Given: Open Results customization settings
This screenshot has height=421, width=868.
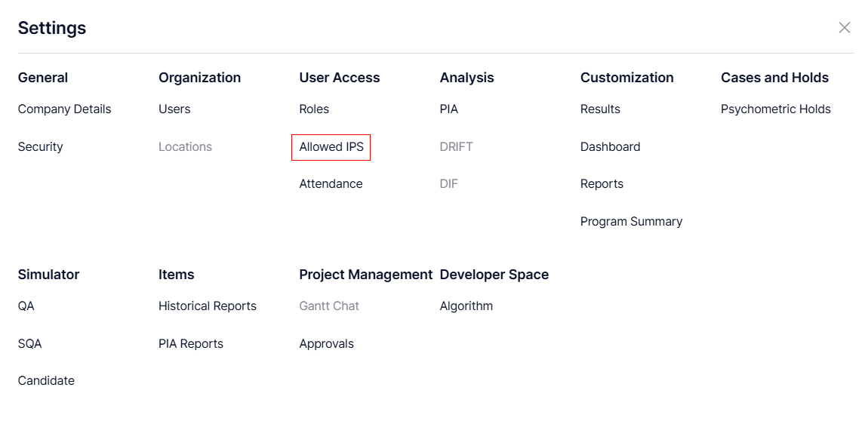Looking at the screenshot, I should click(600, 109).
